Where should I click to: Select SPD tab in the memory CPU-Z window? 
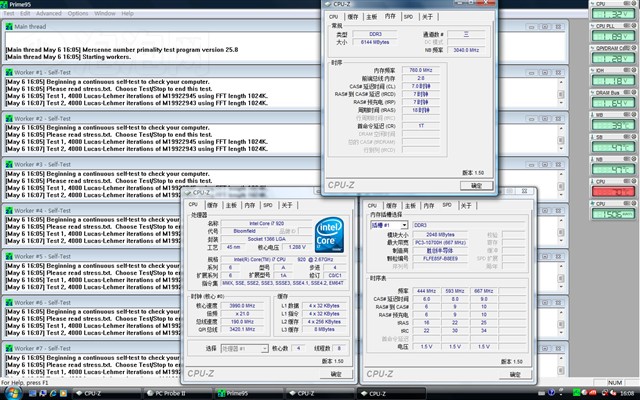pos(409,17)
